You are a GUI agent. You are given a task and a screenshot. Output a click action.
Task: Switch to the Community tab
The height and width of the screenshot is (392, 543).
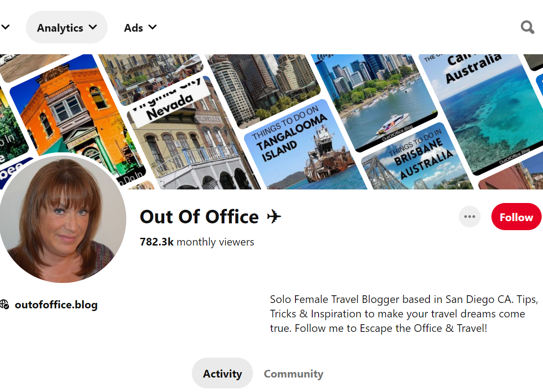[x=293, y=373]
